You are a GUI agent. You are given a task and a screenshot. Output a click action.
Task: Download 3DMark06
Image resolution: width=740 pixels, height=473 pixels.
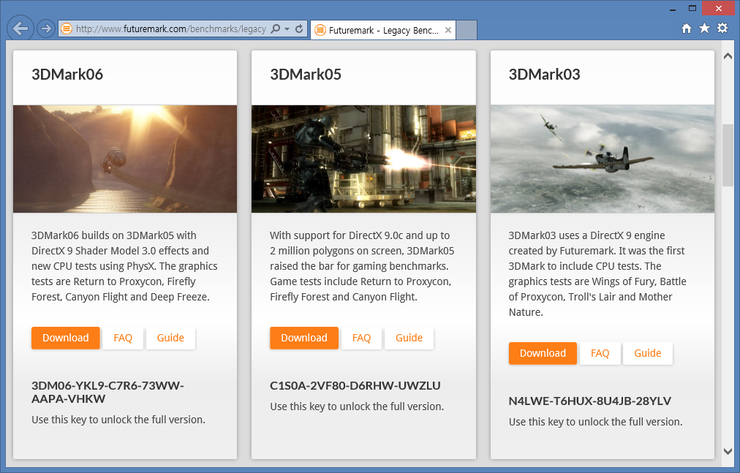click(66, 338)
